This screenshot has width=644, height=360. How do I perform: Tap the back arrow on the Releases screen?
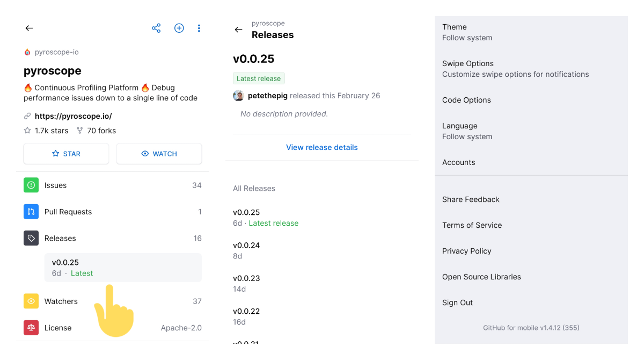pyautogui.click(x=238, y=30)
